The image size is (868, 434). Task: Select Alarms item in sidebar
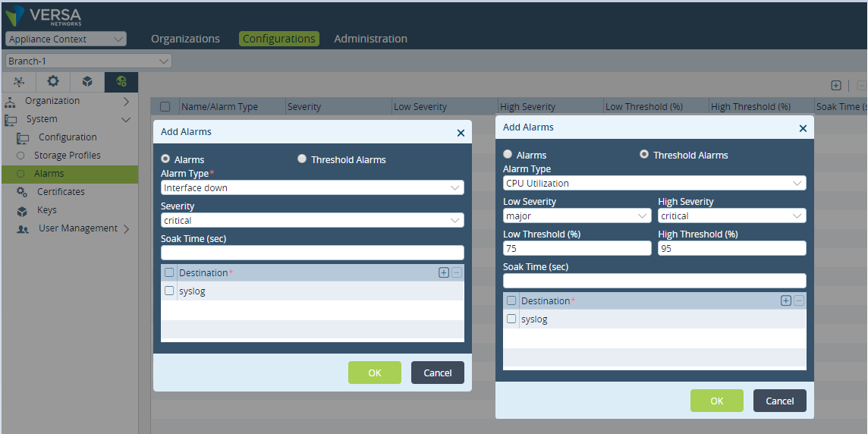pos(69,174)
